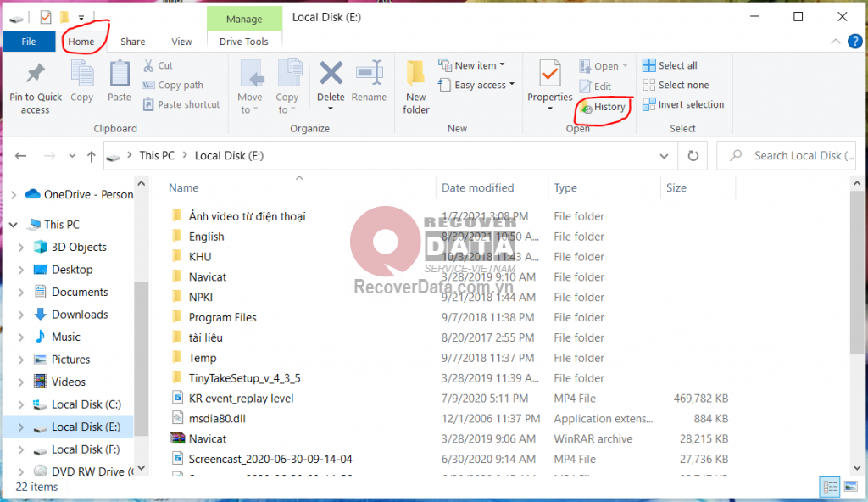Click Invert selection option
The height and width of the screenshot is (502, 868).
click(683, 105)
